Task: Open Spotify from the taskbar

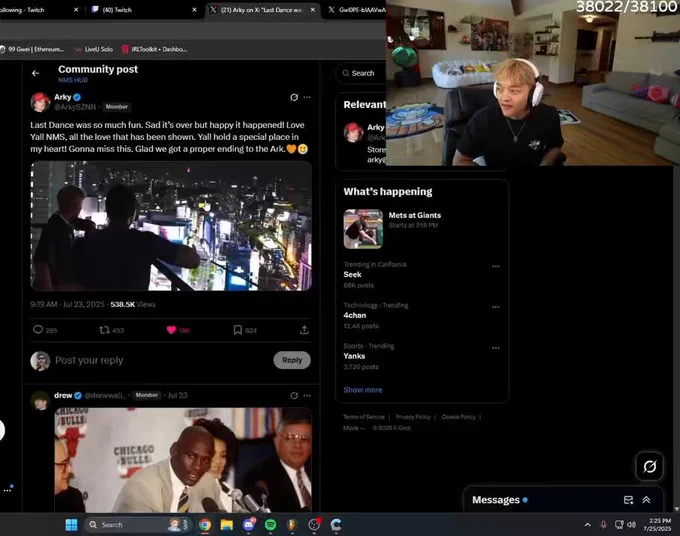Action: click(271, 525)
